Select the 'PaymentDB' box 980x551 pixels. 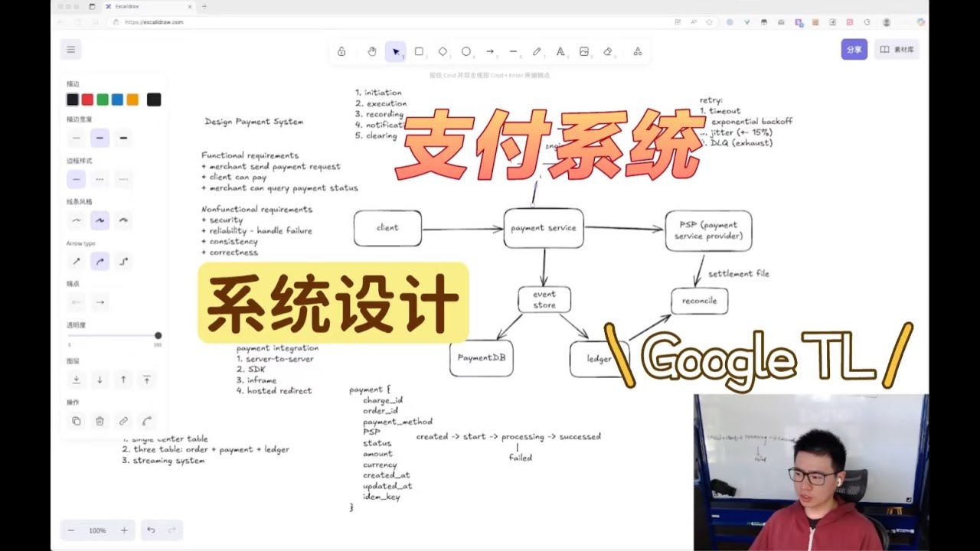click(481, 358)
